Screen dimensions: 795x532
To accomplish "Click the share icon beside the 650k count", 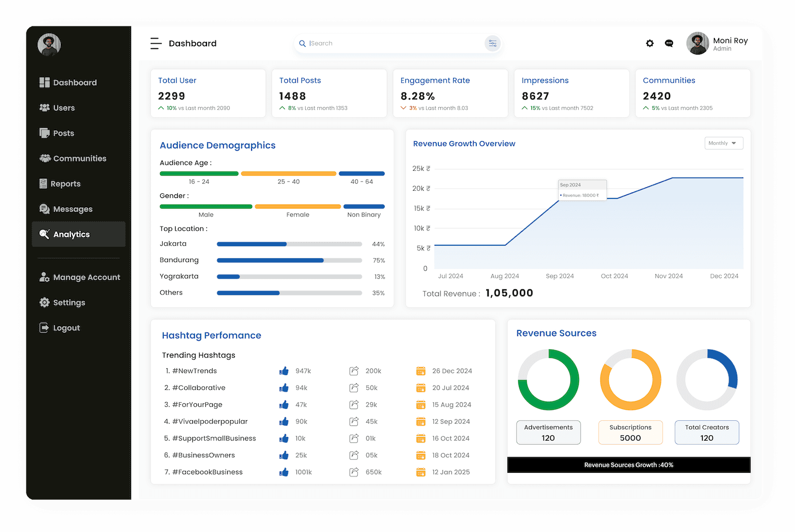I will coord(354,472).
